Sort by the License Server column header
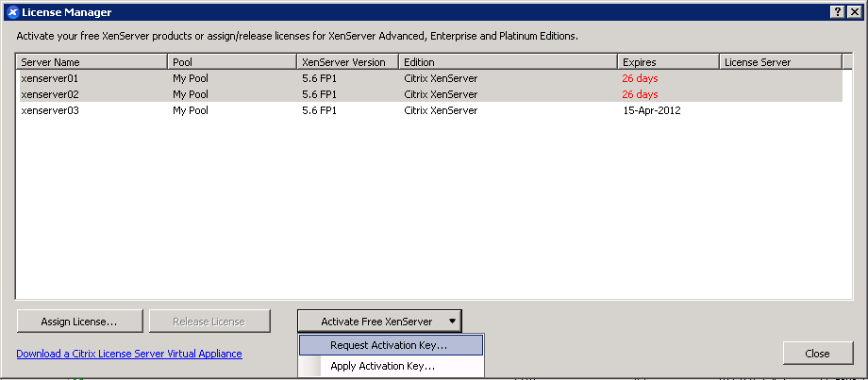The height and width of the screenshot is (380, 868). [x=780, y=62]
